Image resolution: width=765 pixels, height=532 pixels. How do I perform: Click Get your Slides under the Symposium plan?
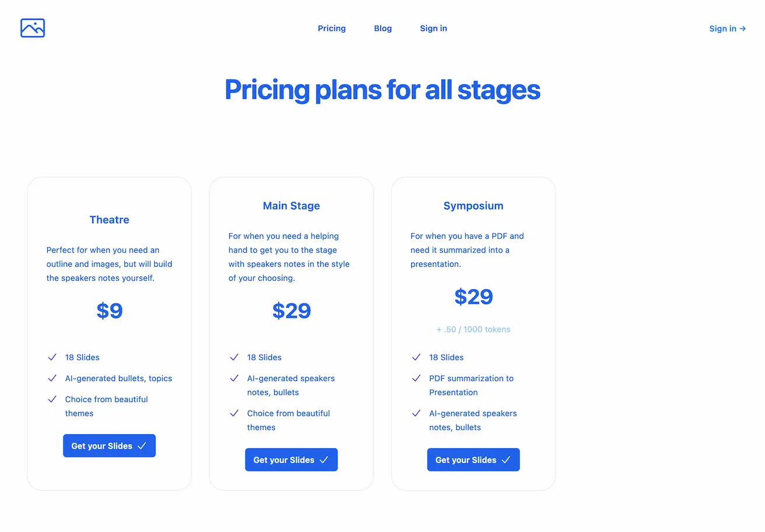point(473,459)
